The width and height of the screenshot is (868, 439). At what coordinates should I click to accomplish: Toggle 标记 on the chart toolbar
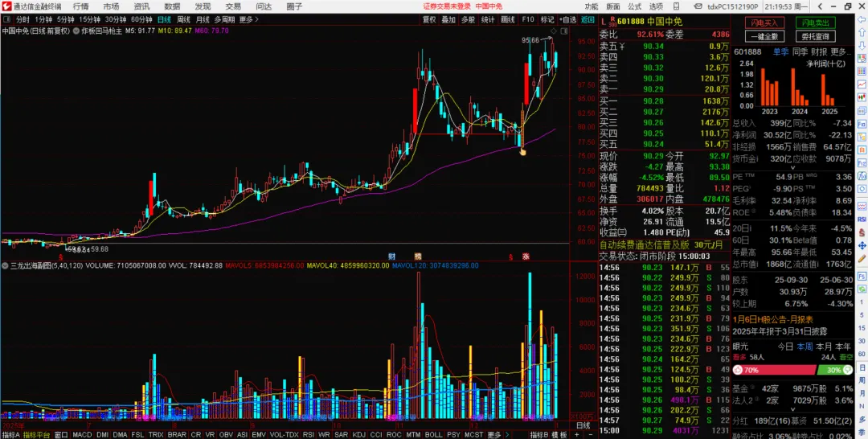547,19
